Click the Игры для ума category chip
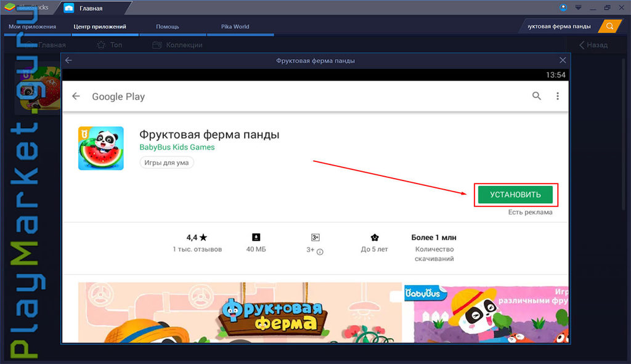The height and width of the screenshot is (364, 631). [166, 163]
